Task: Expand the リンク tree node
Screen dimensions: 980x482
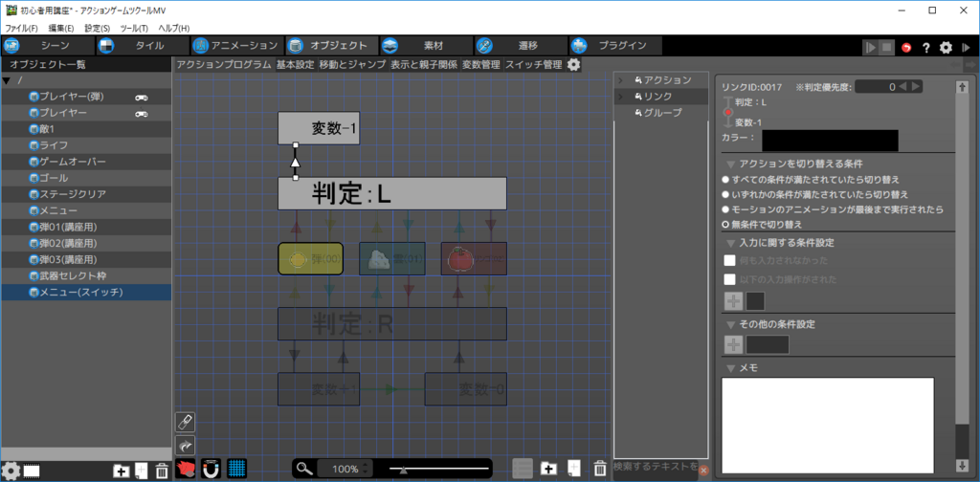Action: click(x=620, y=97)
